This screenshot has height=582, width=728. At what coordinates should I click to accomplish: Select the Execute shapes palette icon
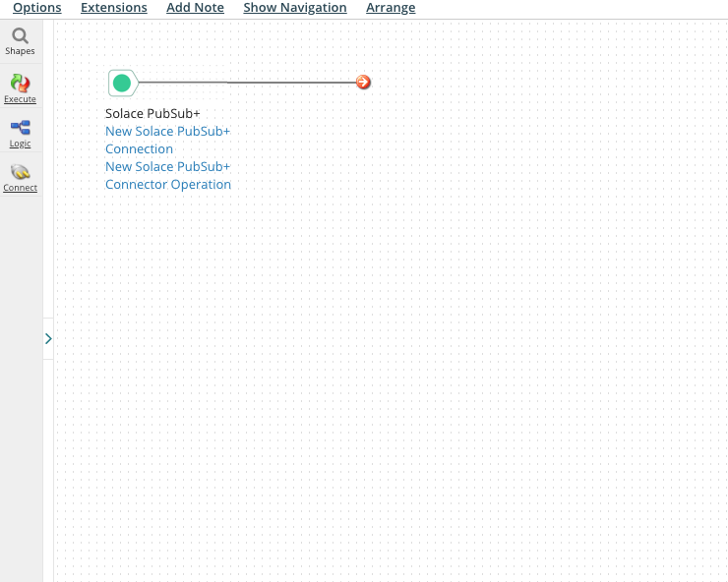click(20, 84)
